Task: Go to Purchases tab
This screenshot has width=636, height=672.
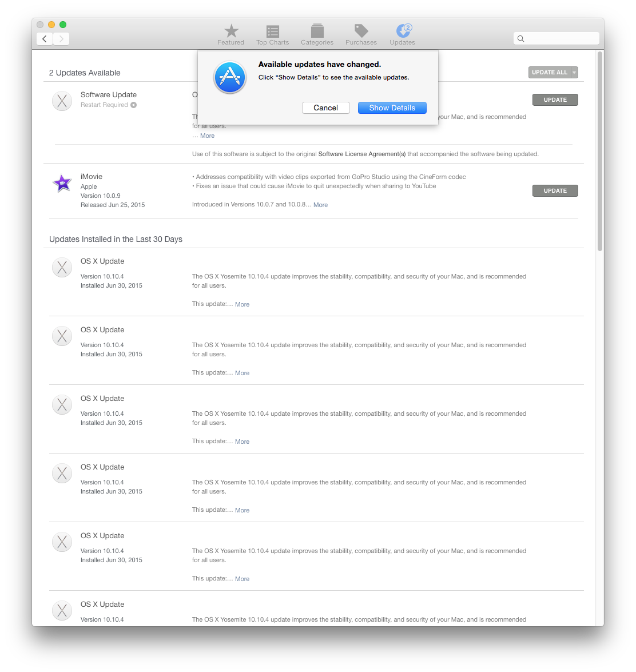Action: point(361,35)
